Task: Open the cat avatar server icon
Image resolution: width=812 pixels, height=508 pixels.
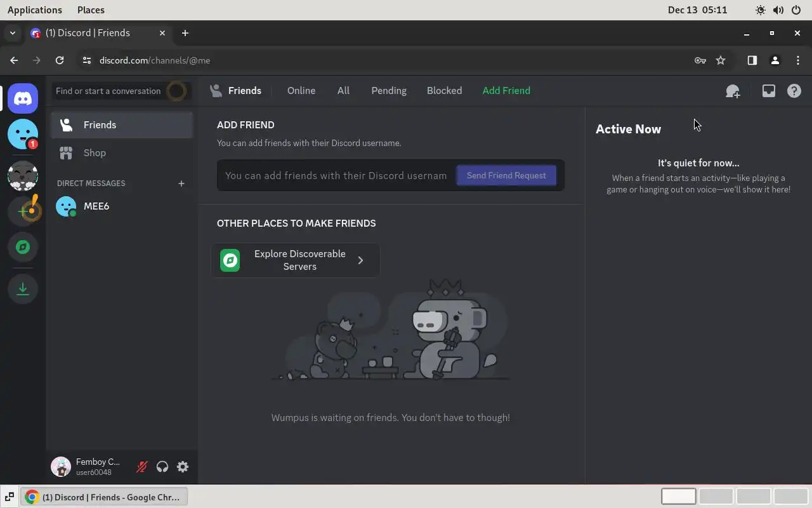Action: [x=23, y=176]
